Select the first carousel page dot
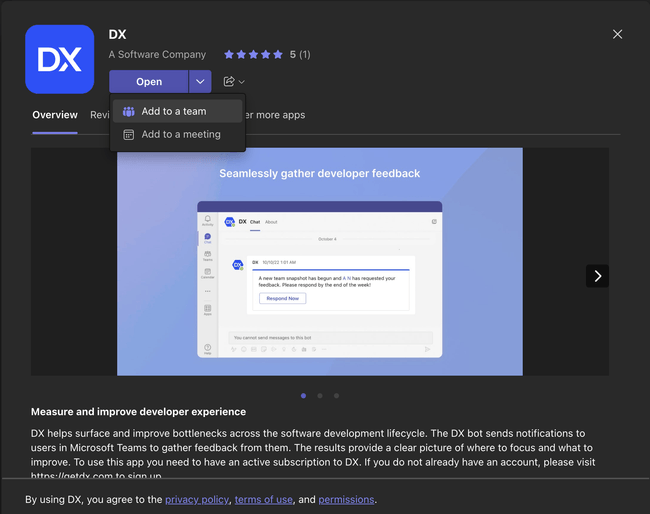650x514 pixels. 303,396
